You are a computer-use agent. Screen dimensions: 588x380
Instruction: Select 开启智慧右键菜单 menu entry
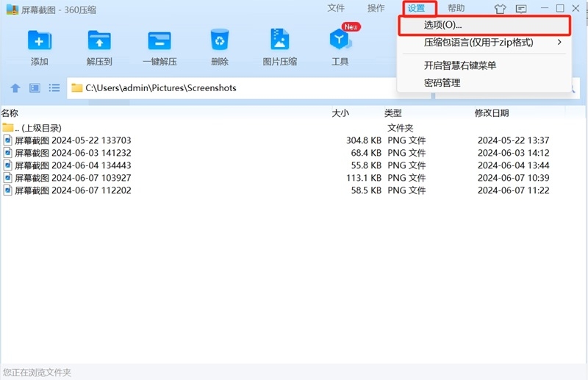pyautogui.click(x=484, y=65)
